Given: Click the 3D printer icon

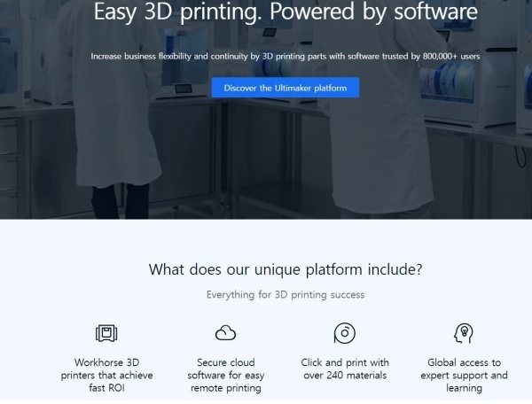Looking at the screenshot, I should click(106, 333).
